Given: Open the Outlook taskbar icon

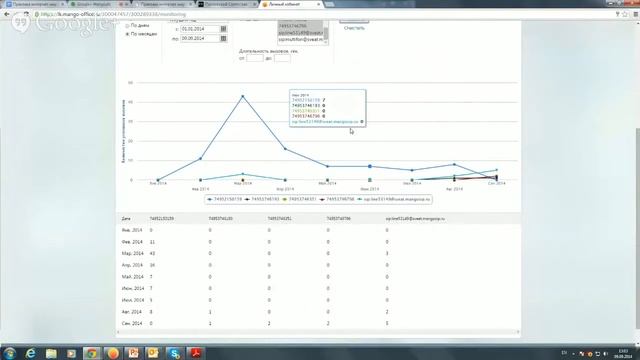Looking at the screenshot, I should click(x=153, y=353).
